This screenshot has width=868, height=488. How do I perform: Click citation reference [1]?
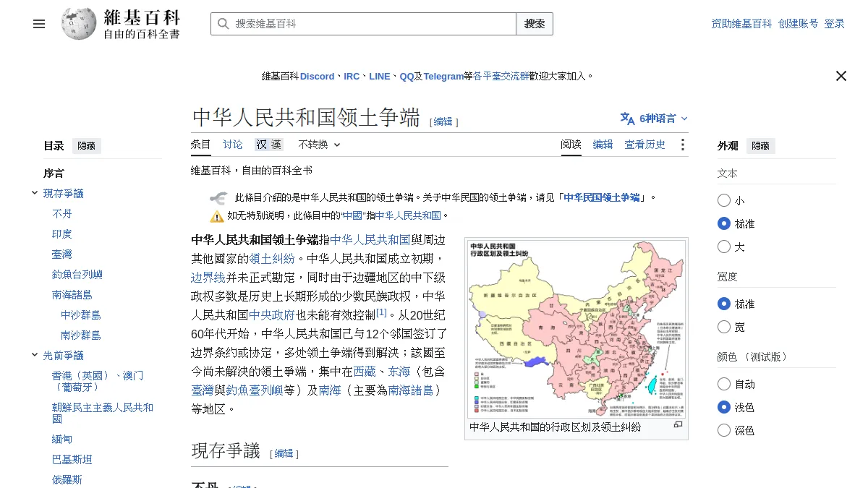tap(381, 312)
